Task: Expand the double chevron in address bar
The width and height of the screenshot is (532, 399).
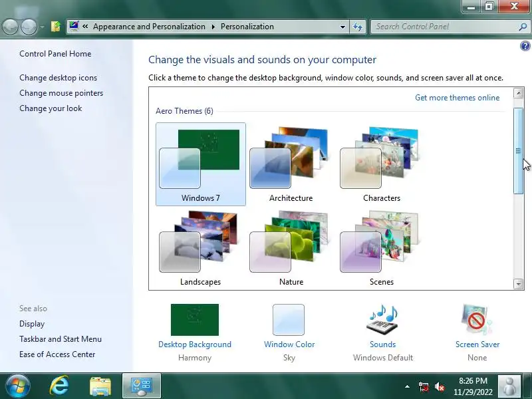Action: pos(85,27)
